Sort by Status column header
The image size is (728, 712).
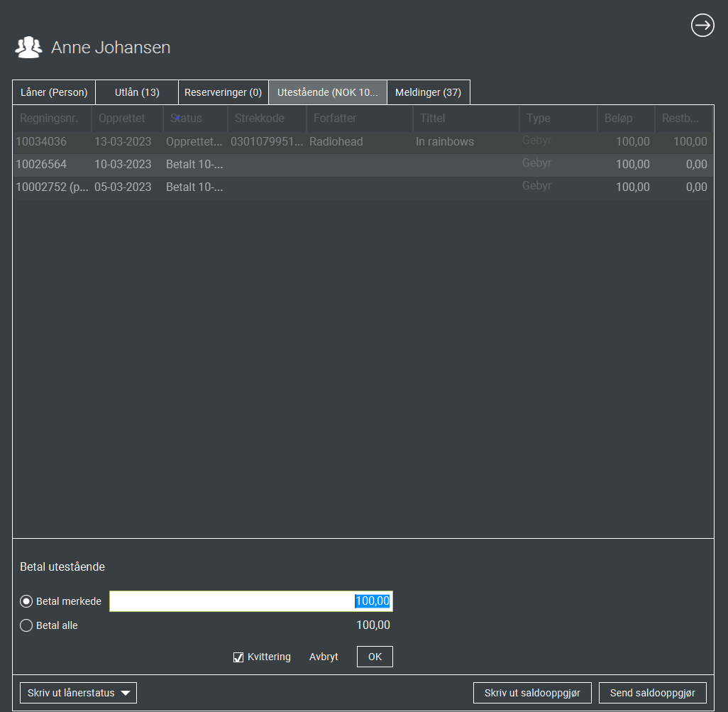tap(195, 119)
